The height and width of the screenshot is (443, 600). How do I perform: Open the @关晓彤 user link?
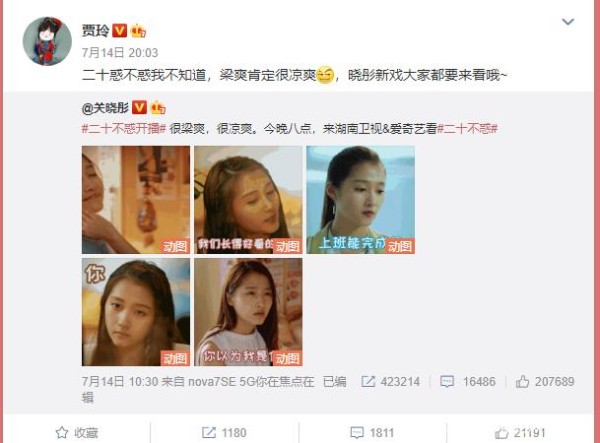point(105,108)
